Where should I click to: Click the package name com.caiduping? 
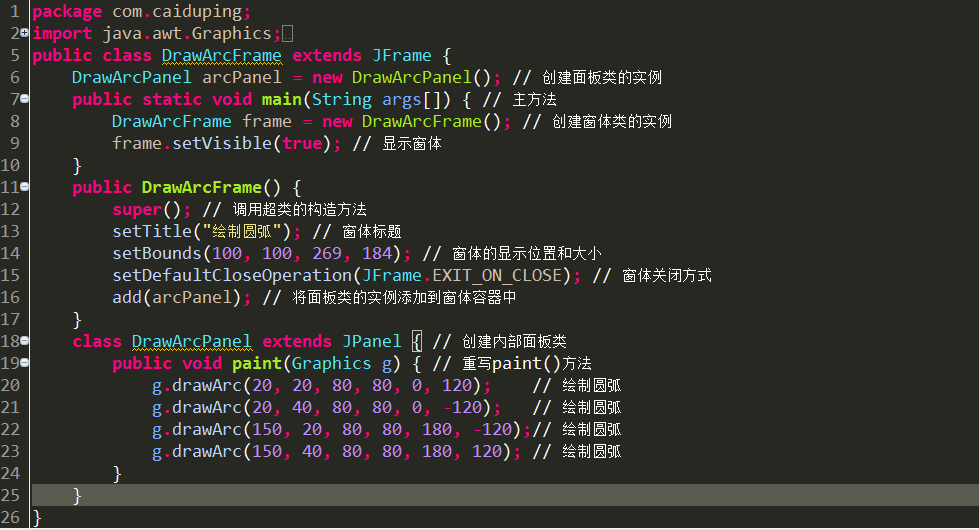click(x=177, y=12)
